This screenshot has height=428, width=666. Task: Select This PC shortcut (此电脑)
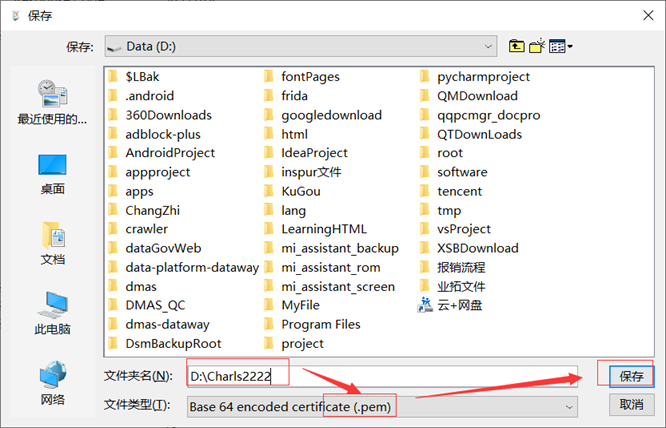tap(52, 313)
